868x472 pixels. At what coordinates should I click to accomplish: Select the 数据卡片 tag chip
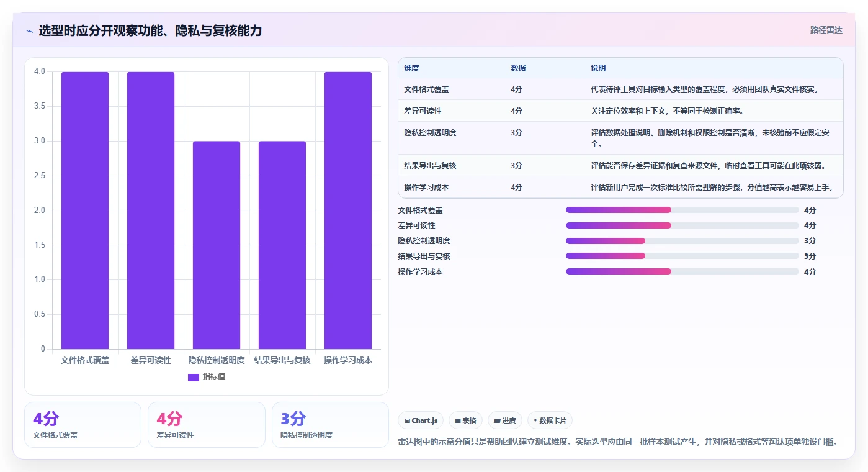[x=550, y=420]
